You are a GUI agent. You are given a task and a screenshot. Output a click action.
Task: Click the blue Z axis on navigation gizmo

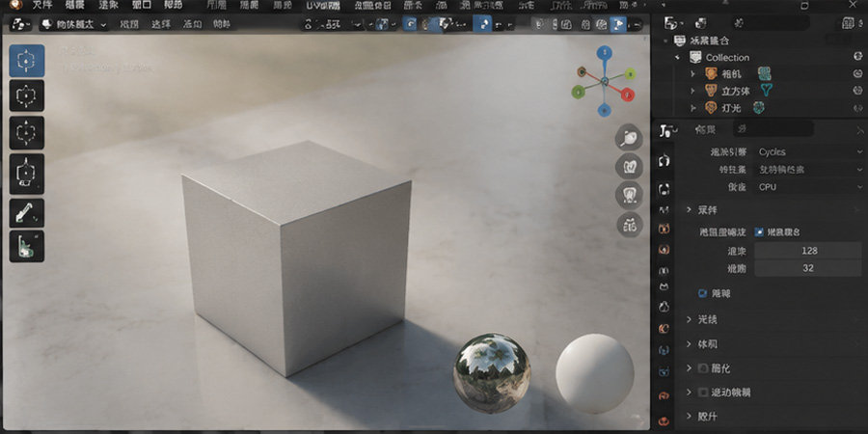(x=605, y=53)
